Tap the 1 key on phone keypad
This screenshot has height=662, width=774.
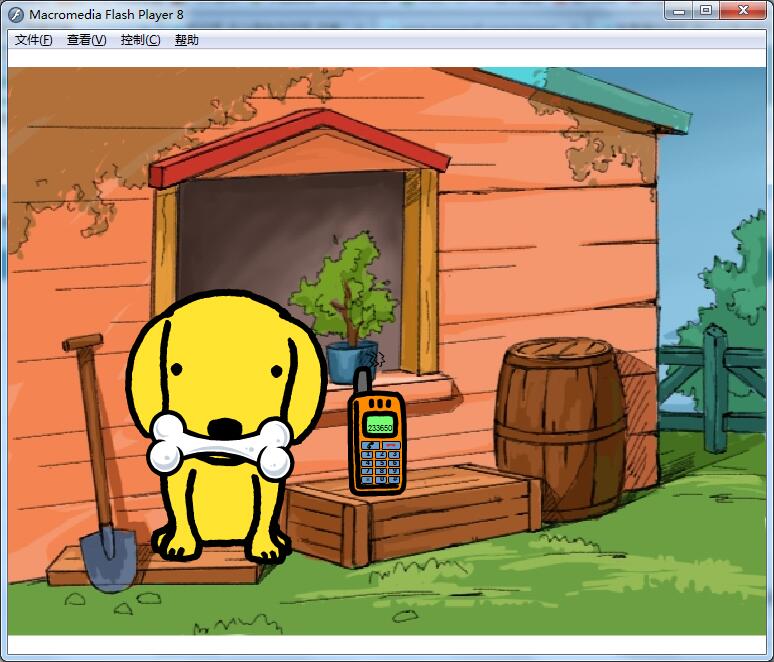367,455
